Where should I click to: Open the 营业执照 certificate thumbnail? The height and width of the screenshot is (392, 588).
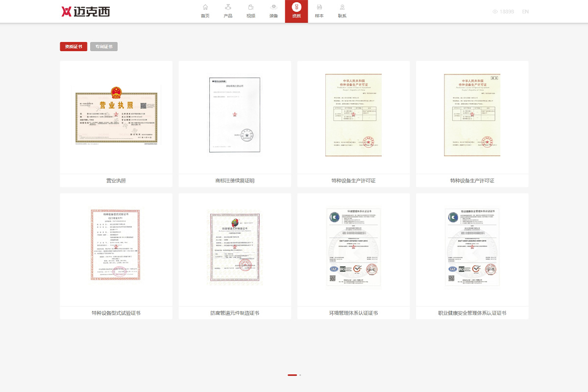click(x=116, y=117)
